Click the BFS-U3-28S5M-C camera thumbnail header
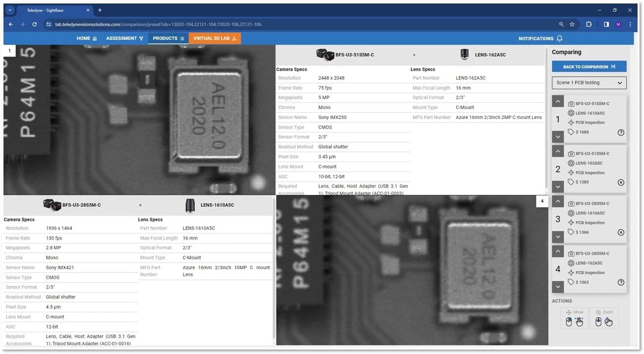The width and height of the screenshot is (644, 354). pyautogui.click(x=52, y=205)
